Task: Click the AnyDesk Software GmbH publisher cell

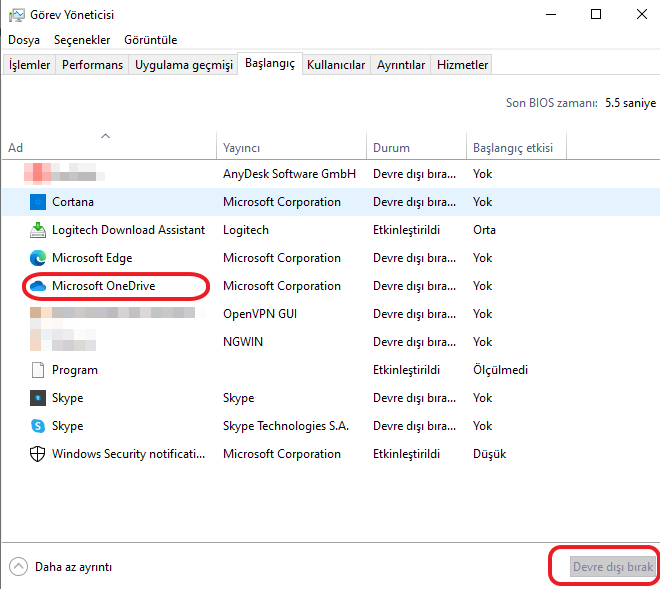Action: (290, 174)
